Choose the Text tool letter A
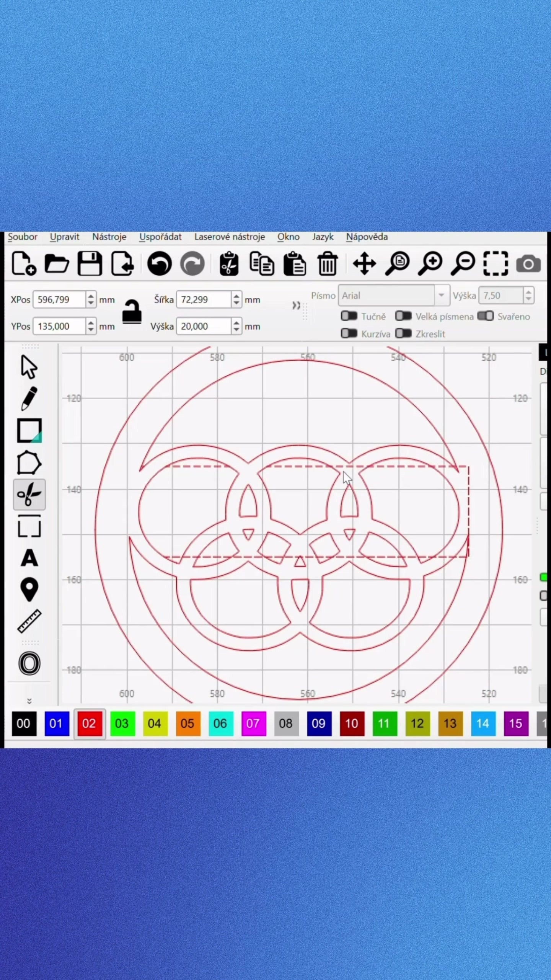The image size is (551, 980). coord(29,558)
